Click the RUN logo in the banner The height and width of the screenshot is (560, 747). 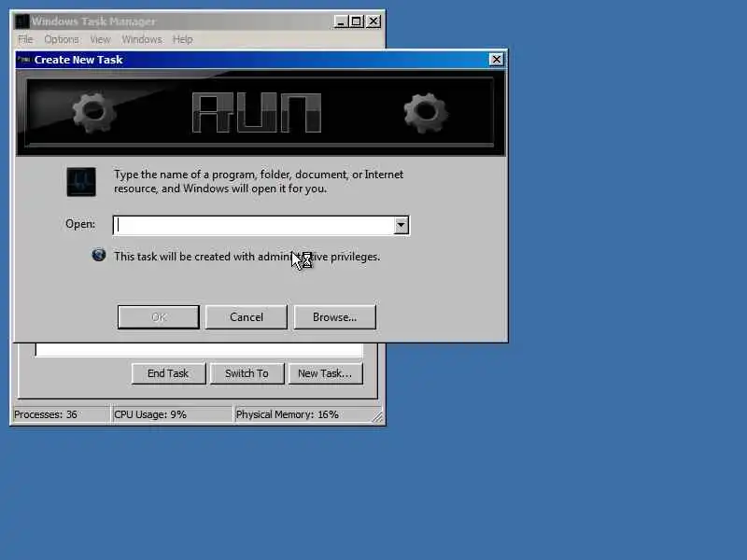click(x=257, y=112)
